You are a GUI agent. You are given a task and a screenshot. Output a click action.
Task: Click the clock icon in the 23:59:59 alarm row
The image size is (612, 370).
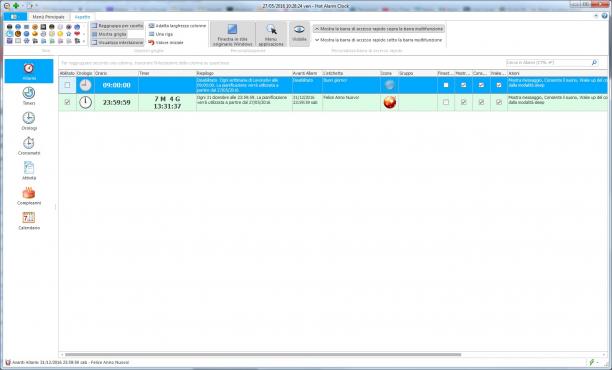coord(85,102)
